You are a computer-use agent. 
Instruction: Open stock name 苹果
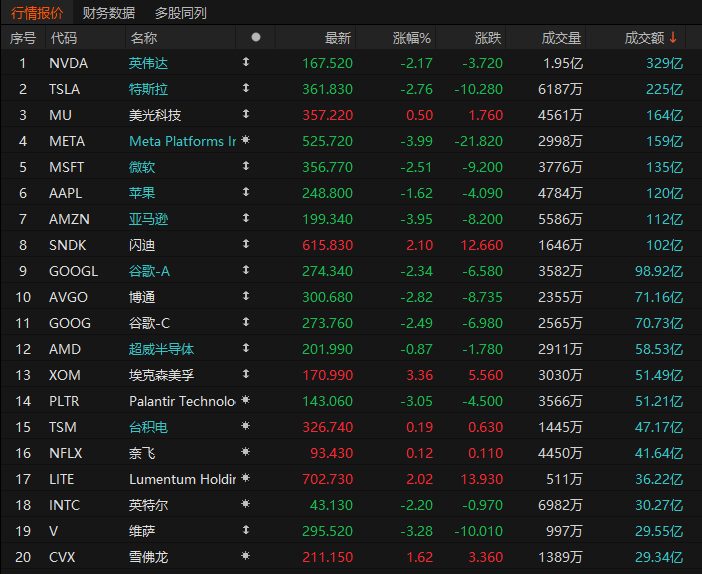click(142, 193)
